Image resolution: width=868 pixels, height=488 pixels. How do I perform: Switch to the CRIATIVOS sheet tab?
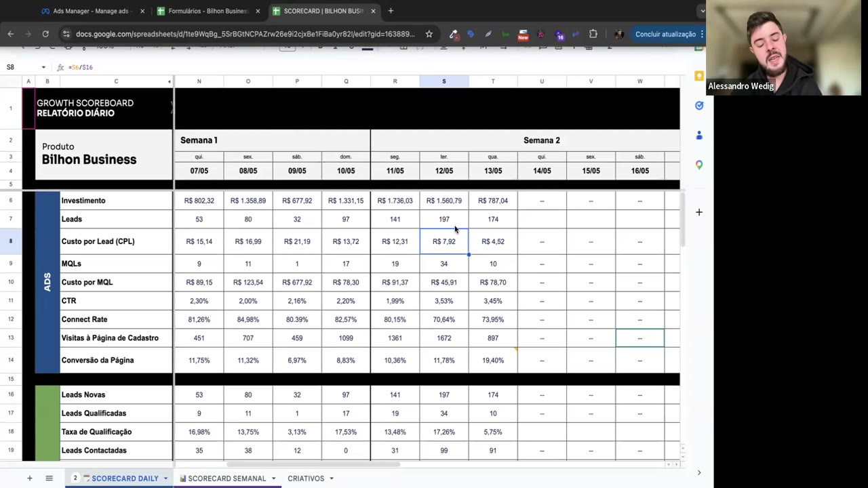306,479
